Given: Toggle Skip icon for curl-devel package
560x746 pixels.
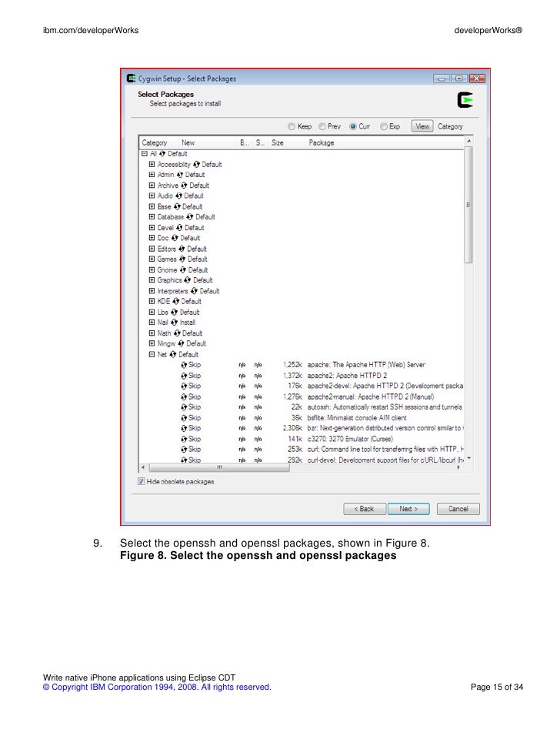Looking at the screenshot, I should (x=184, y=460).
